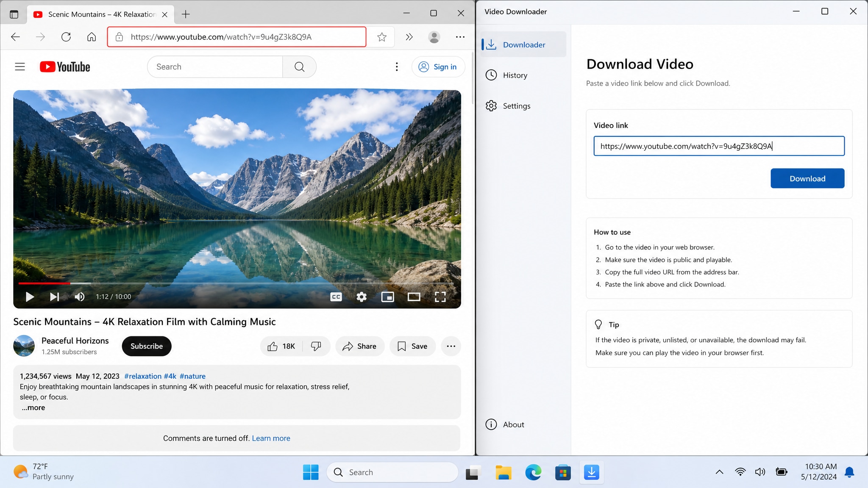Save the video to a playlist
Viewport: 868px width, 488px height.
pyautogui.click(x=412, y=347)
